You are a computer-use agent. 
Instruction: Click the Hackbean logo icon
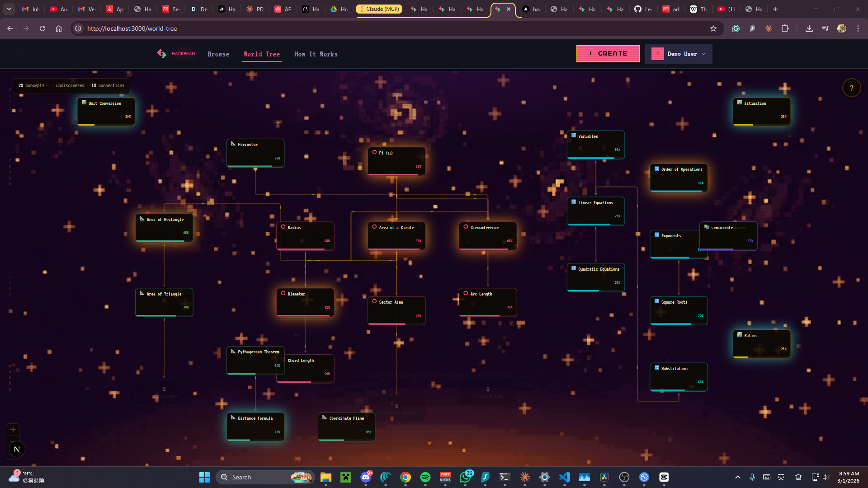coord(162,54)
